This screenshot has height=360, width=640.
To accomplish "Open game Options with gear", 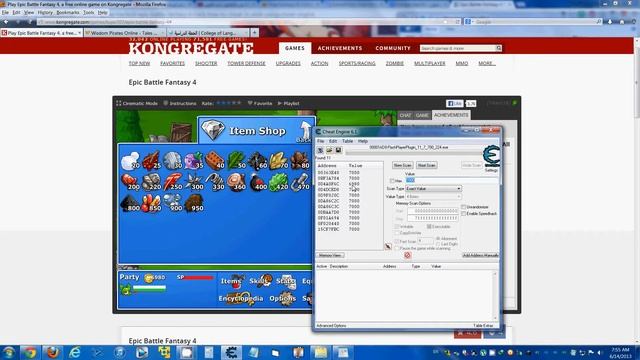I will click(282, 298).
